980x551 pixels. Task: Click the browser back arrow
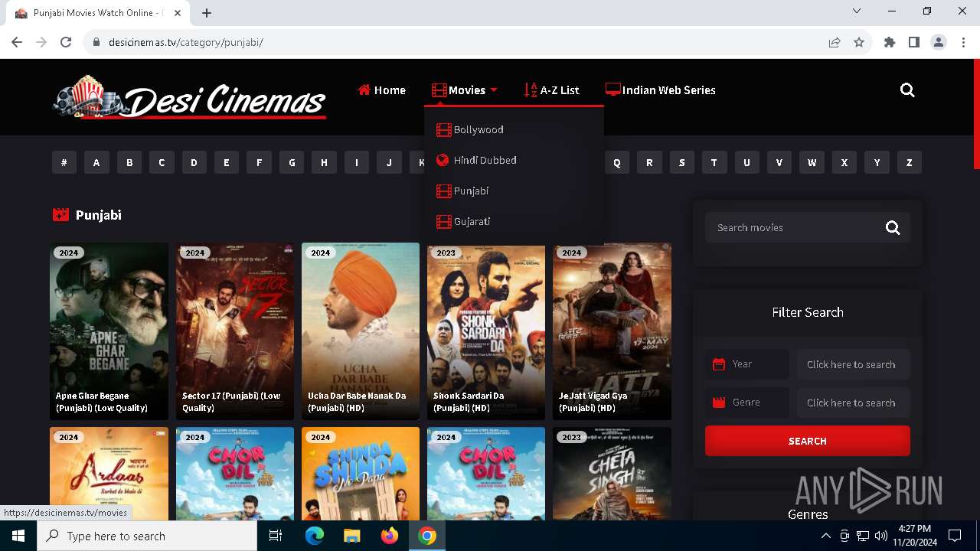17,42
